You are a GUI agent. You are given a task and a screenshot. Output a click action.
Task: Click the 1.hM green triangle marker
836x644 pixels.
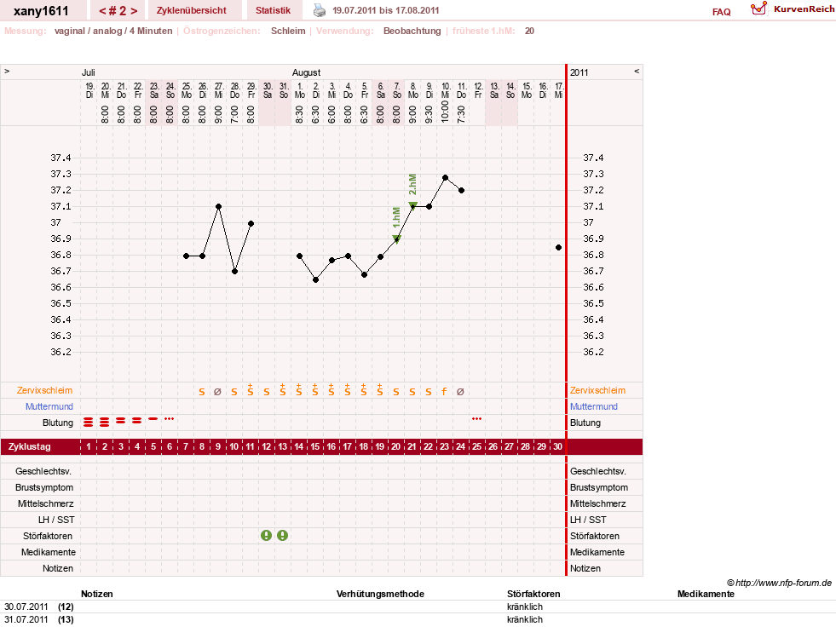396,239
